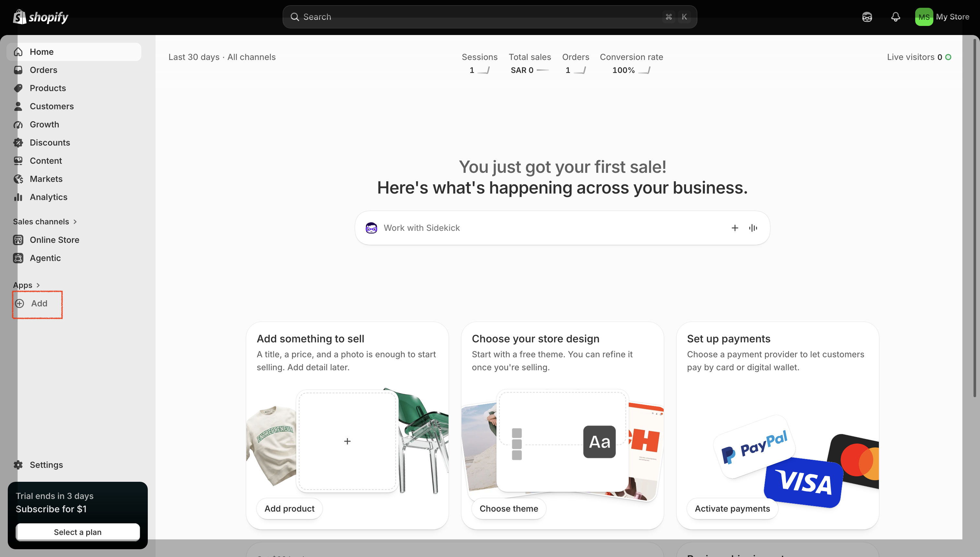Open the All channels filter
This screenshot has height=557, width=980.
tap(251, 57)
